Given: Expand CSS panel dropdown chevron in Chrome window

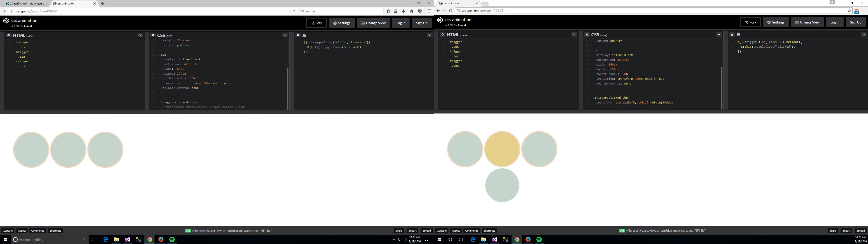Looking at the screenshot, I should click(x=719, y=34).
